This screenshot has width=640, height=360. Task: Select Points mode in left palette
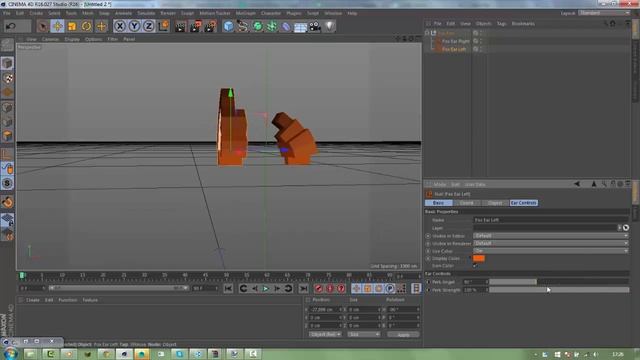coord(7,108)
